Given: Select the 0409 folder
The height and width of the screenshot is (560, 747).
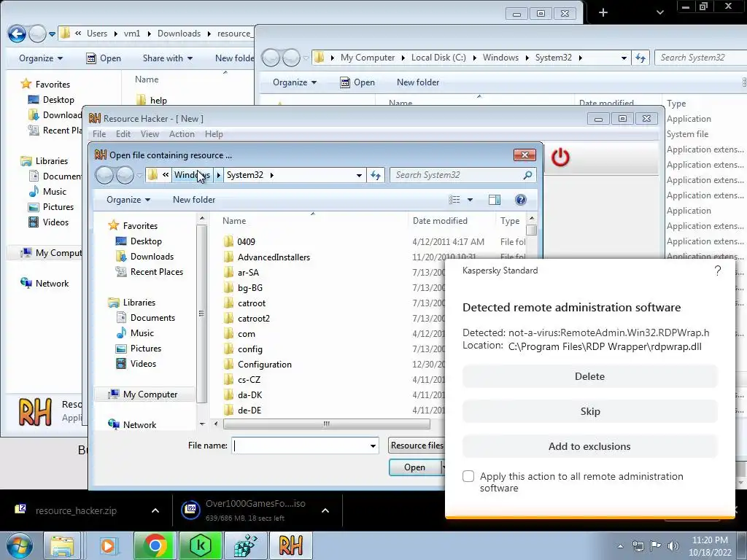Looking at the screenshot, I should click(247, 242).
